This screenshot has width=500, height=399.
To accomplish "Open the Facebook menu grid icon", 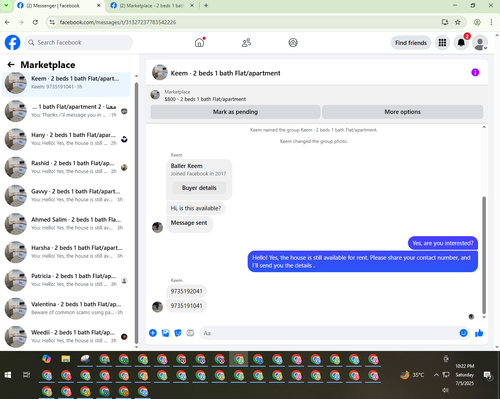I will 442,43.
